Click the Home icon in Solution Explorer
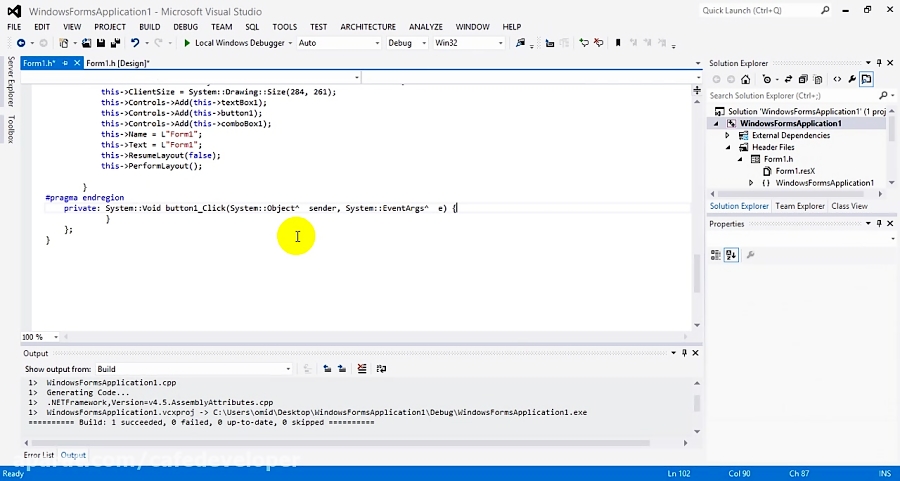 [745, 79]
